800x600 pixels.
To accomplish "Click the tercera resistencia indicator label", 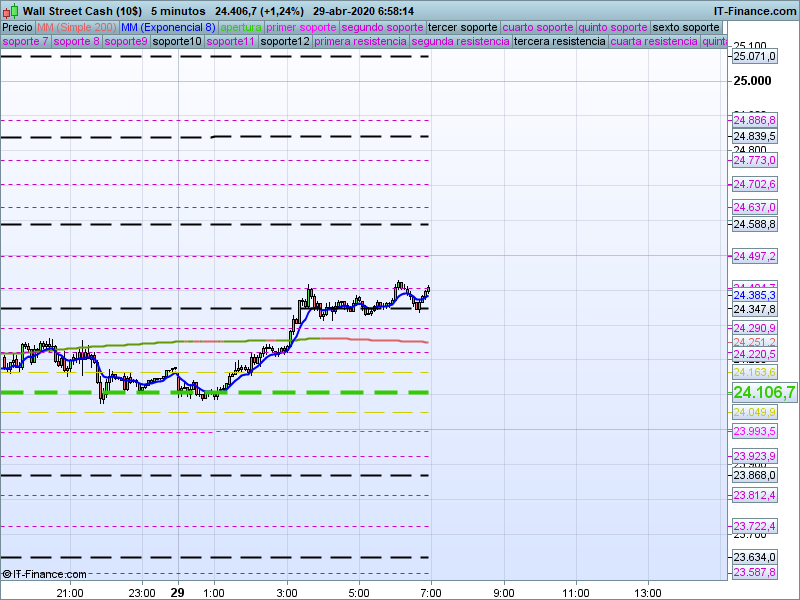I will [x=559, y=41].
